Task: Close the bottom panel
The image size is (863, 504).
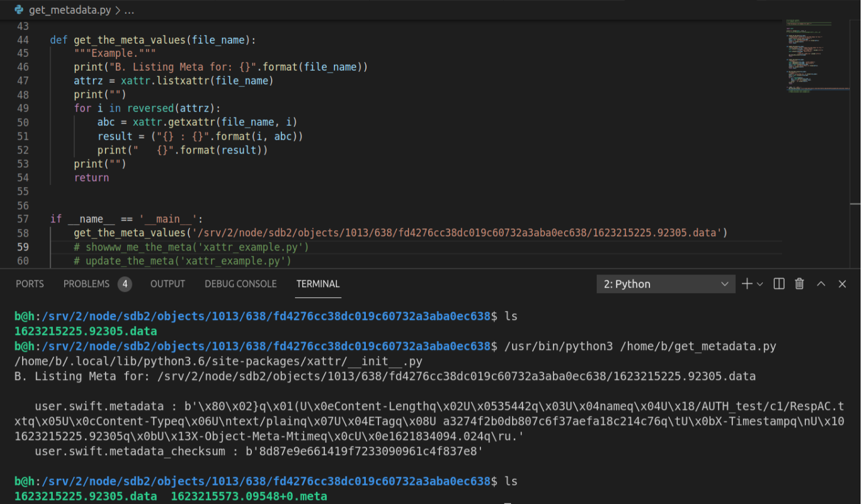Action: (x=842, y=284)
